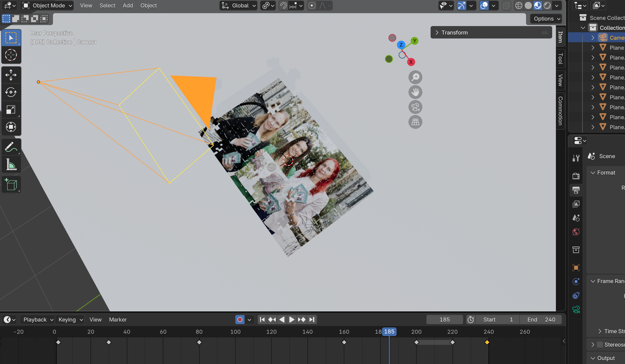
Task: Select the Move tool
Action: 11,75
